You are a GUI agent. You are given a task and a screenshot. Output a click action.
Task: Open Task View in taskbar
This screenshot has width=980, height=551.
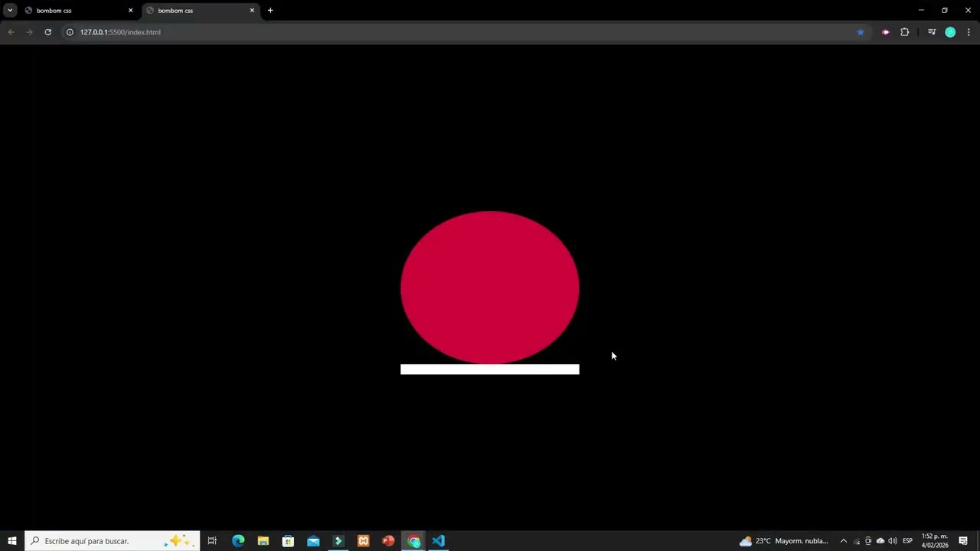(212, 541)
